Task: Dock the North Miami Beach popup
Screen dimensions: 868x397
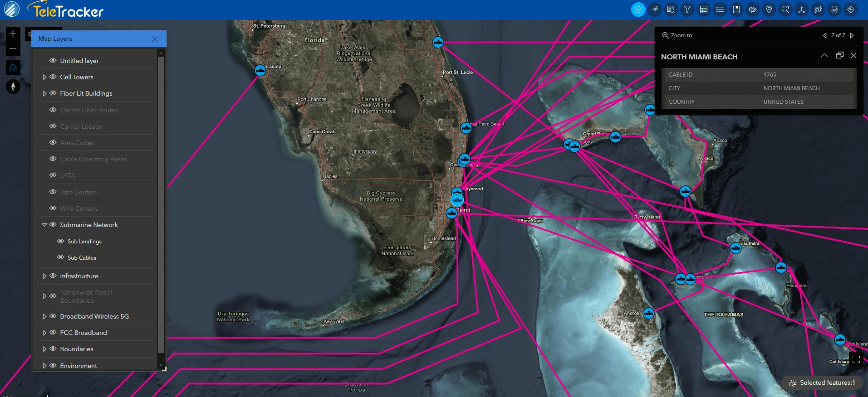Action: (840, 55)
